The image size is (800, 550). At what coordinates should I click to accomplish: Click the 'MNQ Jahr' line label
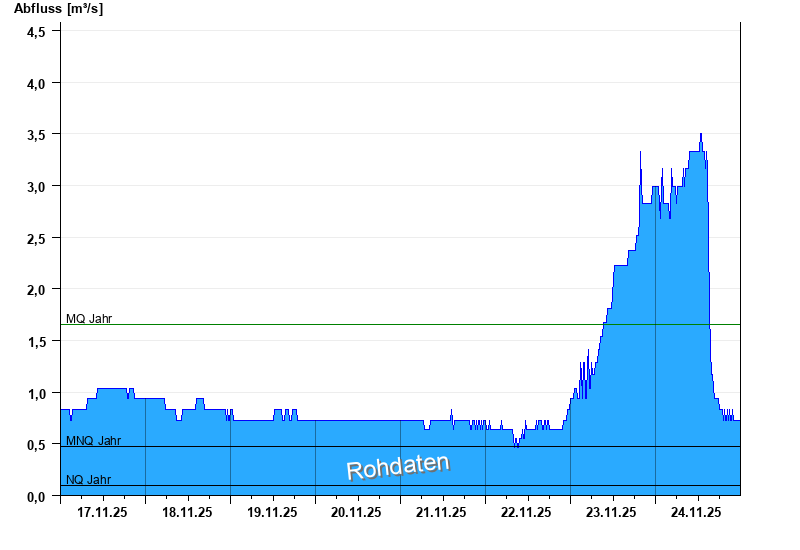(x=93, y=441)
